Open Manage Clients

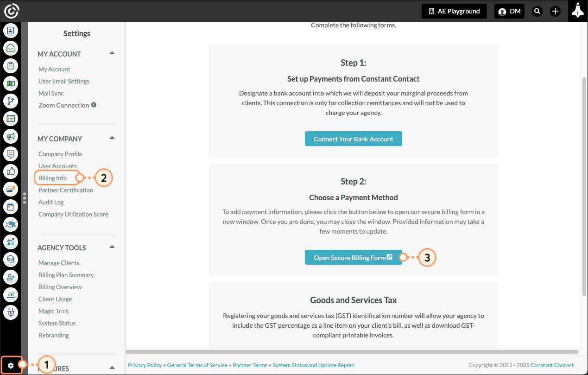click(x=59, y=263)
